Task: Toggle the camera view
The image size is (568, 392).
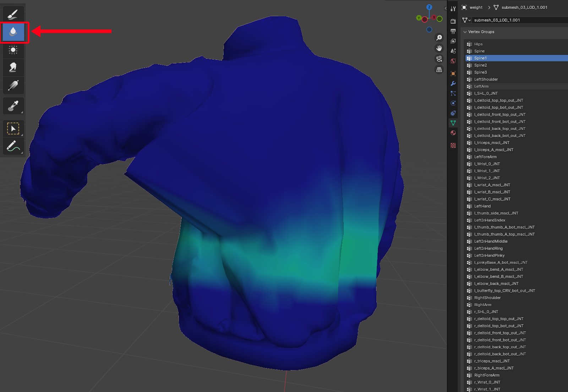Action: pyautogui.click(x=439, y=59)
